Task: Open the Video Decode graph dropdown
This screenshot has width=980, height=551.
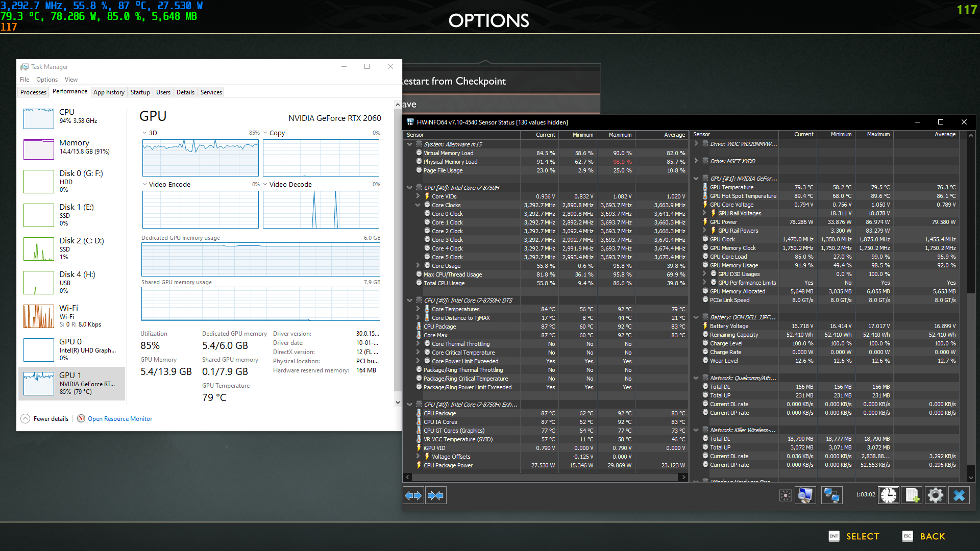Action: (x=265, y=184)
